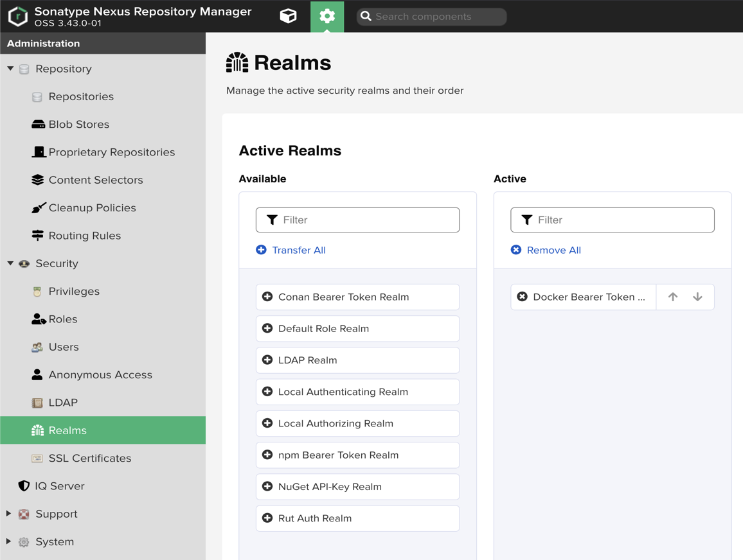The height and width of the screenshot is (560, 743).
Task: Click the settings gear icon in top bar
Action: pos(327,16)
